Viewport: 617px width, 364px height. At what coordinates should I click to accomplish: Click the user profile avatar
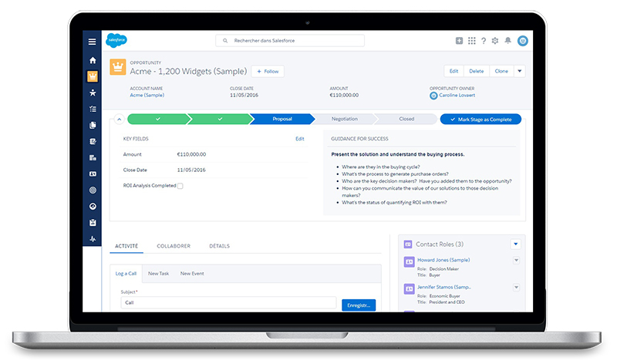pos(523,41)
